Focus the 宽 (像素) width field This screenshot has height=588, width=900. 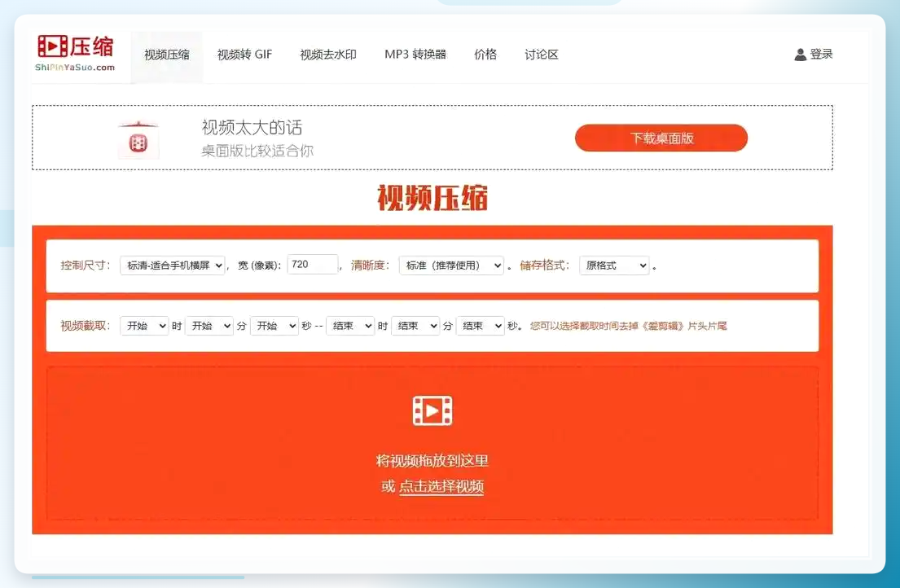pos(312,265)
